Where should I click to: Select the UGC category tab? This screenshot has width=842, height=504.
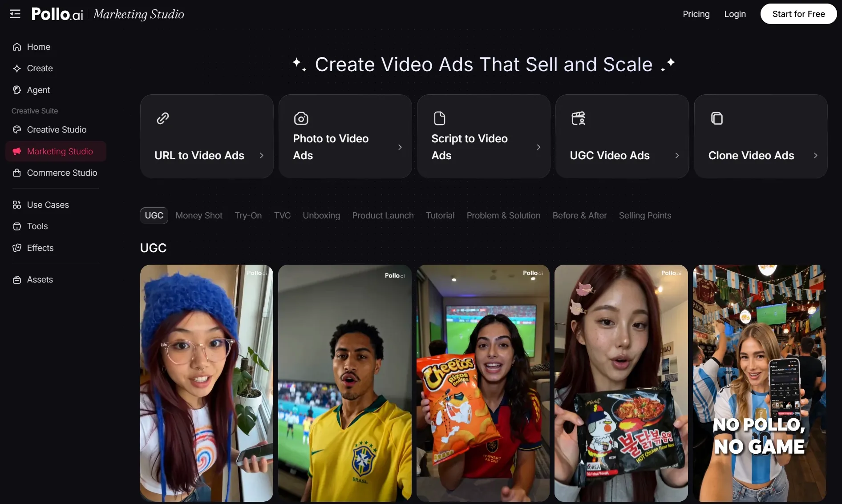pos(154,215)
